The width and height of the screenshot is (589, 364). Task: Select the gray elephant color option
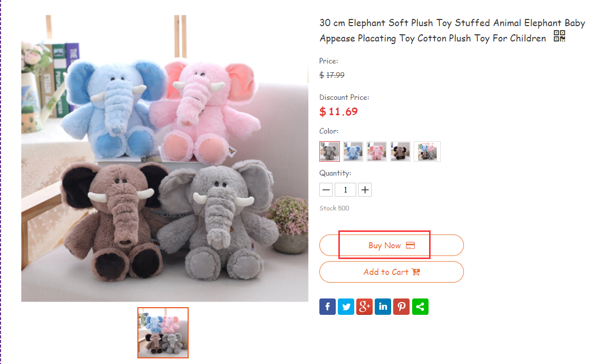point(330,152)
